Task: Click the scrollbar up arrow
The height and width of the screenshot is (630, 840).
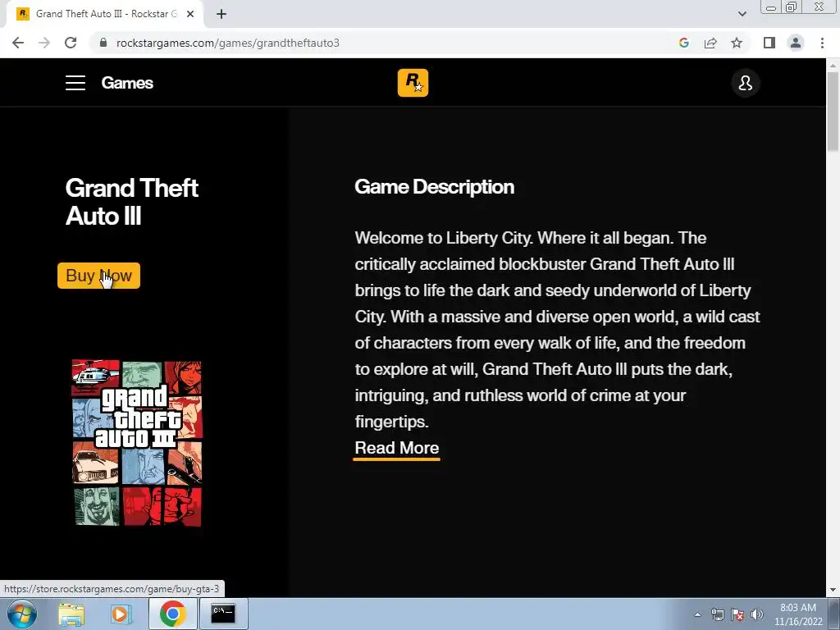Action: [833, 66]
